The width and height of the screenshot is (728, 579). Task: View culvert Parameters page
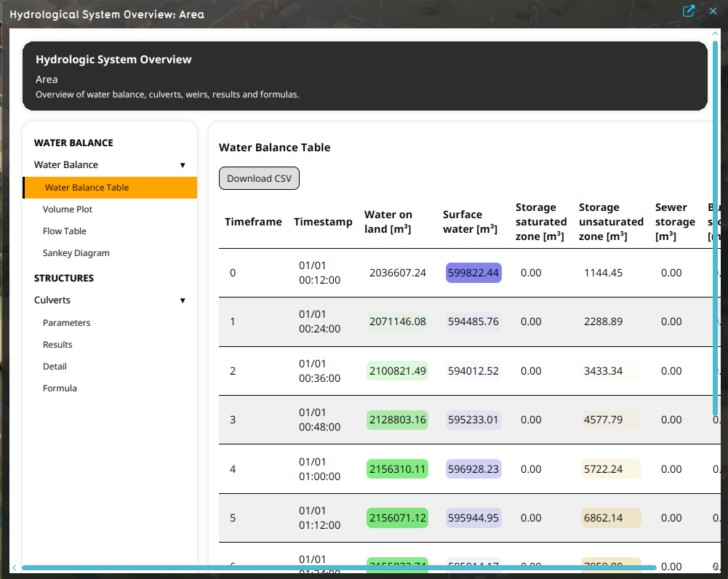click(x=66, y=322)
